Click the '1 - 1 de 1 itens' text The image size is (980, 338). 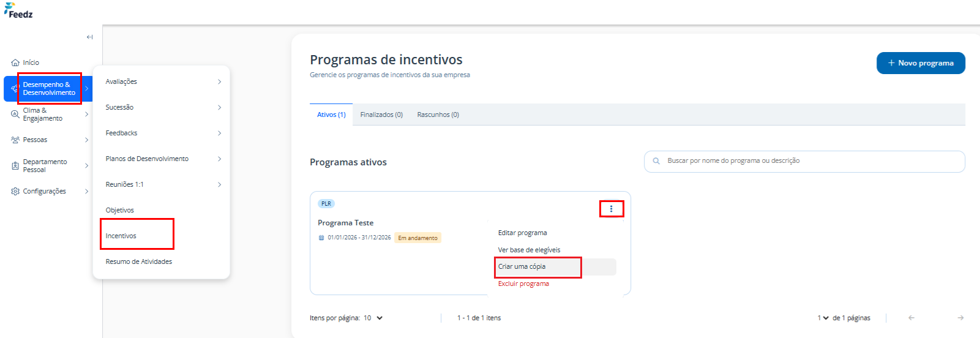(x=479, y=318)
